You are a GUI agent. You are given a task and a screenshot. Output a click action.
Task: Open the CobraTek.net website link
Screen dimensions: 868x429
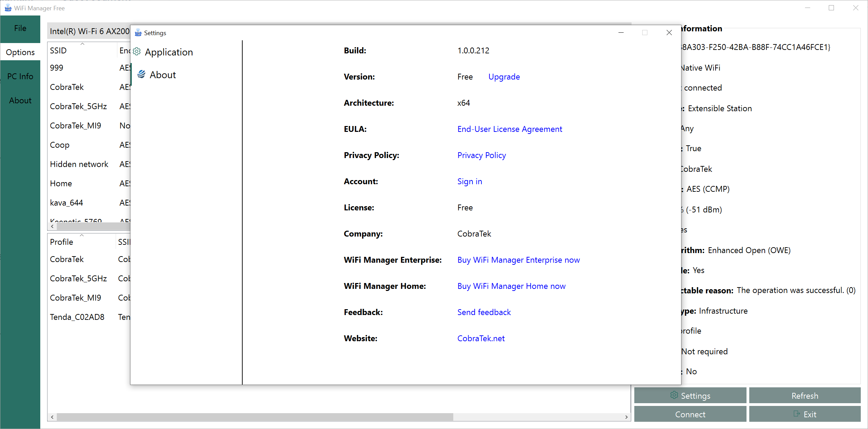click(x=481, y=338)
